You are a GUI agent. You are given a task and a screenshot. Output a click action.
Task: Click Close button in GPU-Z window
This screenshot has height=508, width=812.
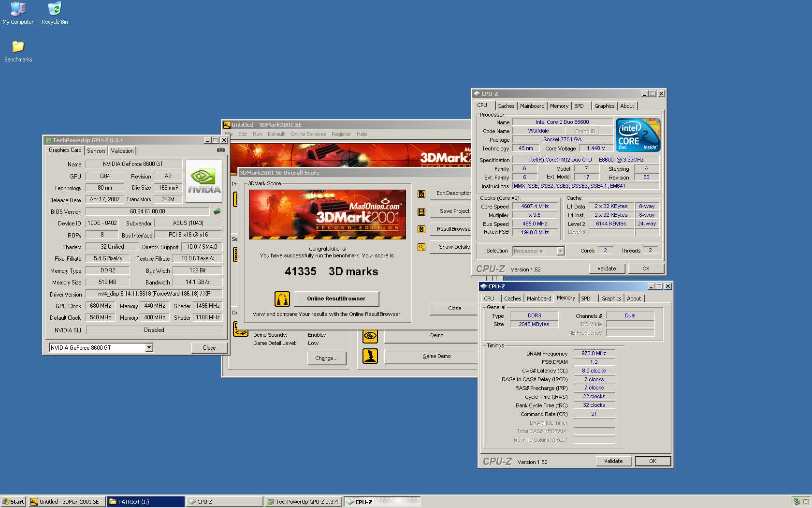click(x=209, y=347)
